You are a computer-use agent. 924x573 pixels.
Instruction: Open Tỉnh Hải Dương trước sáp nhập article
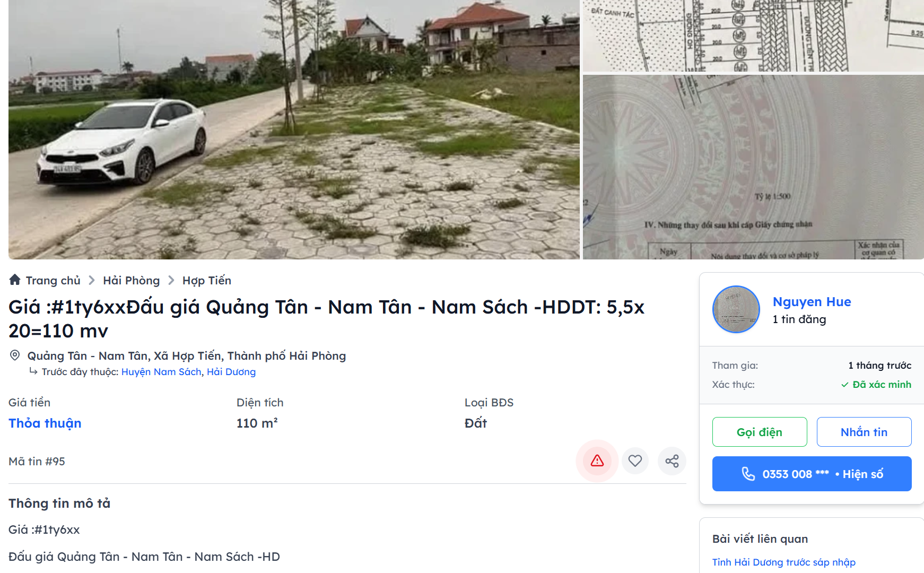[x=784, y=562]
